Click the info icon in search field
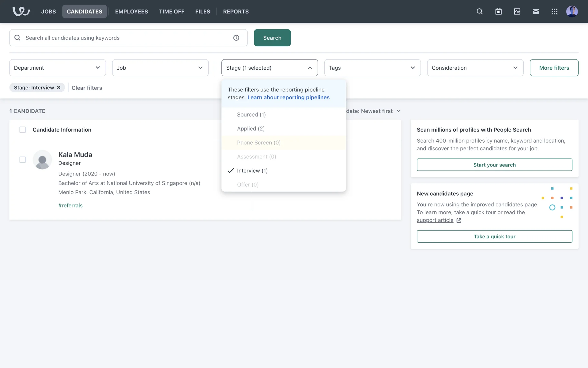The width and height of the screenshot is (588, 368). [236, 38]
